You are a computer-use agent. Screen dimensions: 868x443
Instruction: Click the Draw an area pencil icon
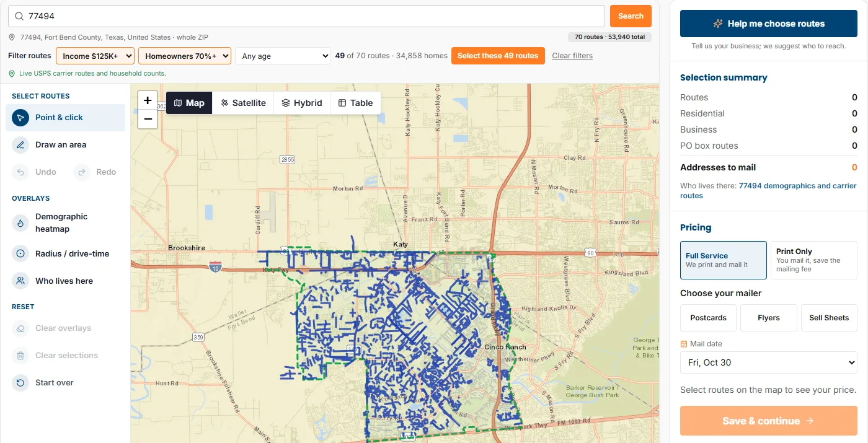(20, 145)
